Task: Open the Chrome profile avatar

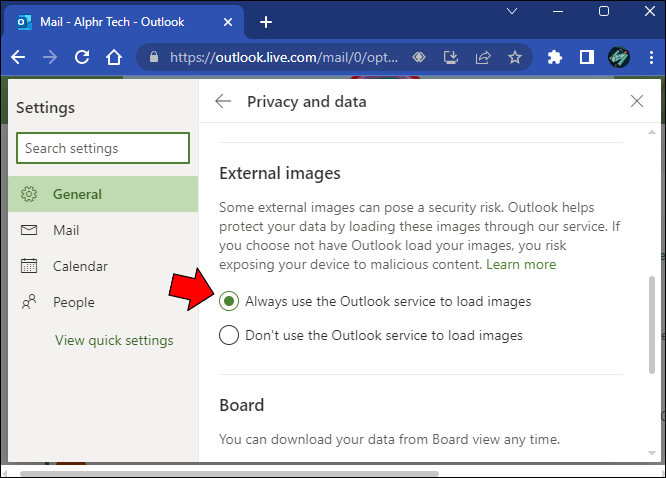Action: point(618,57)
